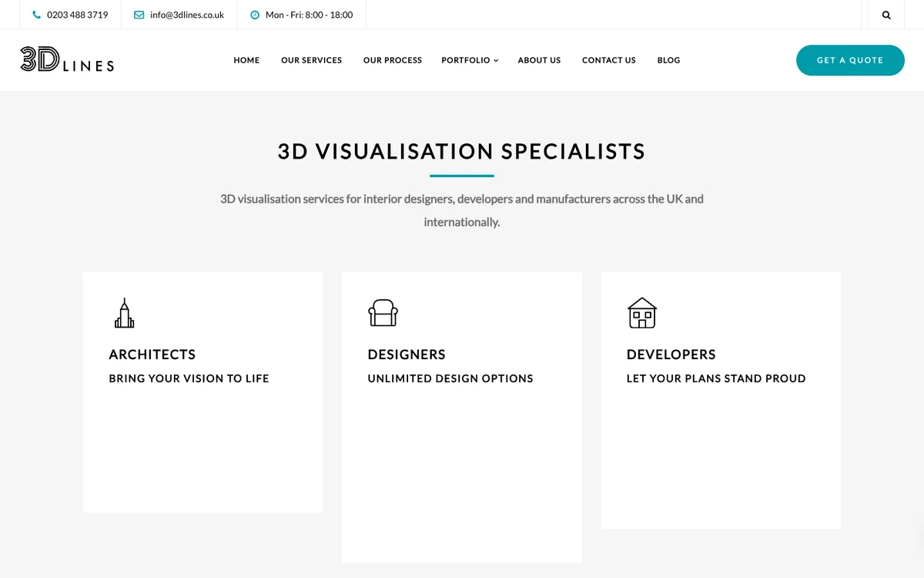Open the Our Services menu item

[x=311, y=60]
